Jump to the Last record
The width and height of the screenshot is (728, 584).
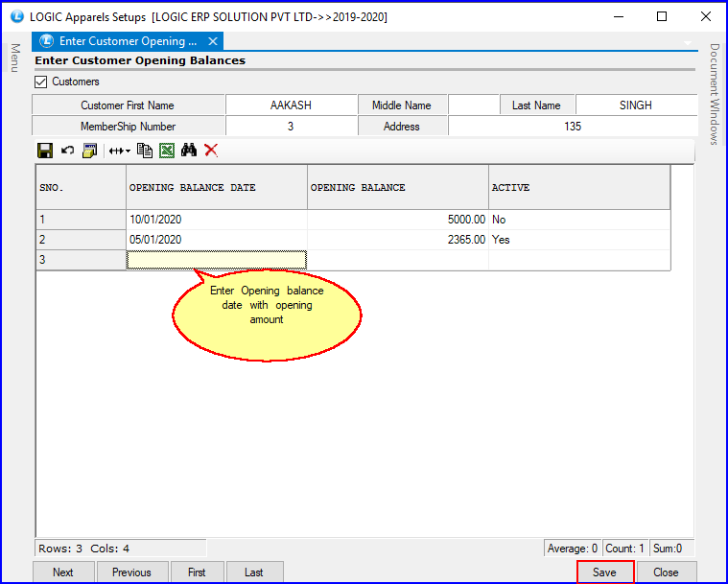[x=254, y=572]
